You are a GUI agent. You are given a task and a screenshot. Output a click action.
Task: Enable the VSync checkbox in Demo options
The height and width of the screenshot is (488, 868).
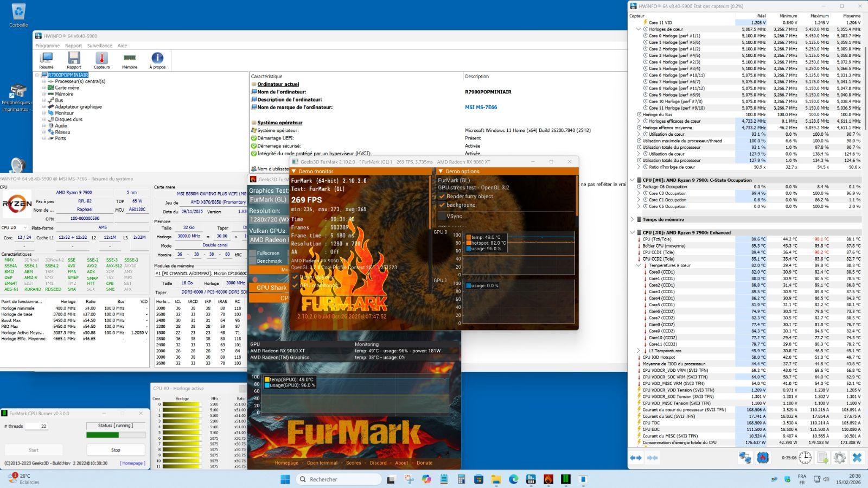[442, 216]
